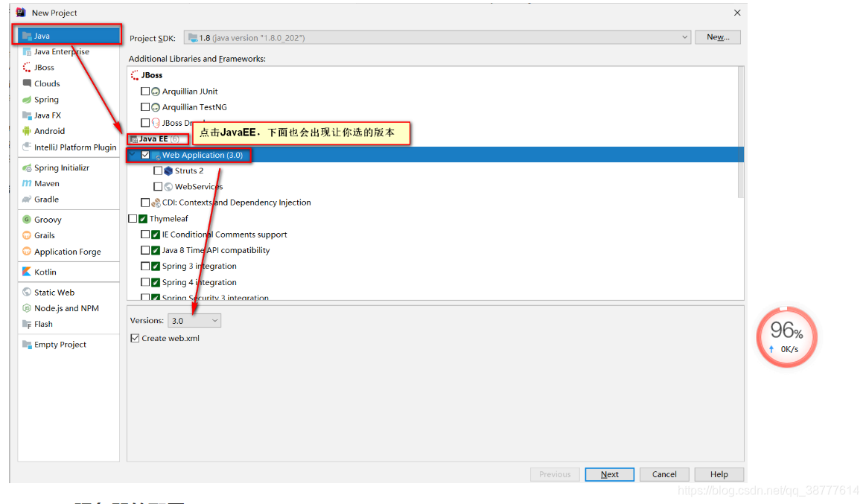Click the 96% network speed floating widget
The width and height of the screenshot is (866, 504).
pyautogui.click(x=786, y=337)
